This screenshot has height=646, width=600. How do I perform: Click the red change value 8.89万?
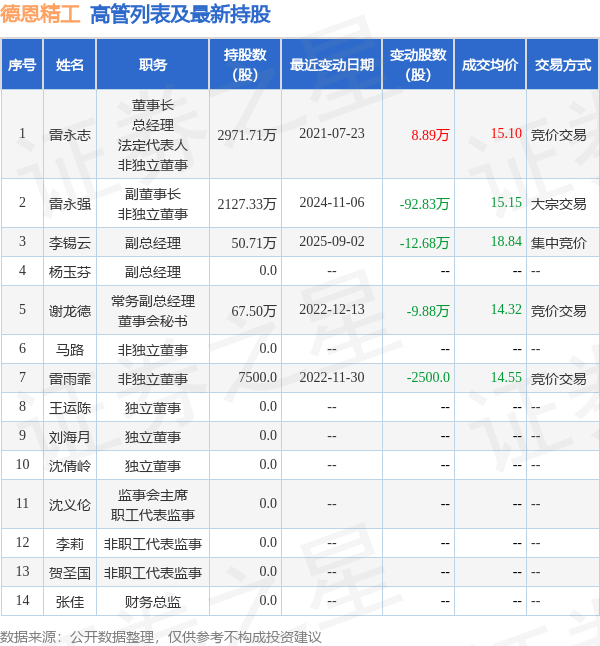point(430,135)
